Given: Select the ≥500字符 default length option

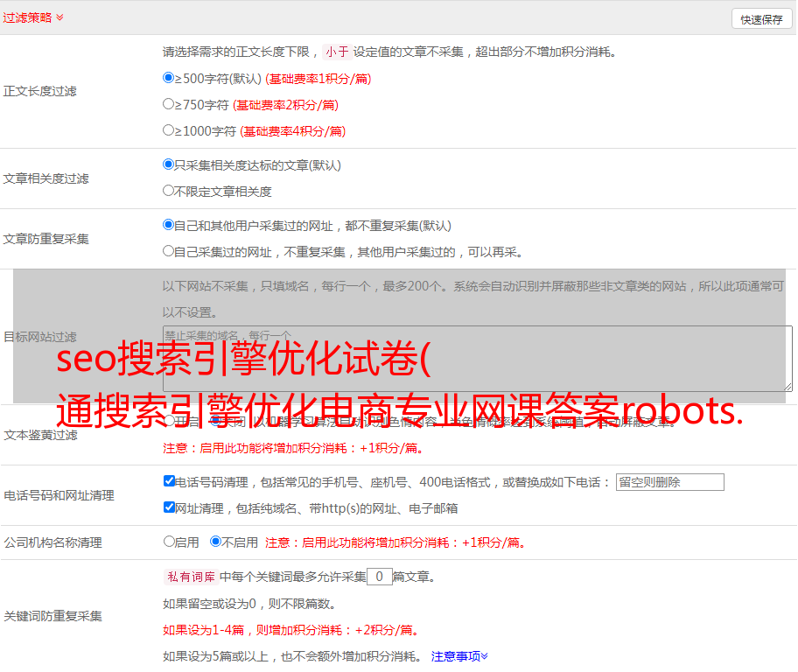Looking at the screenshot, I should point(169,78).
